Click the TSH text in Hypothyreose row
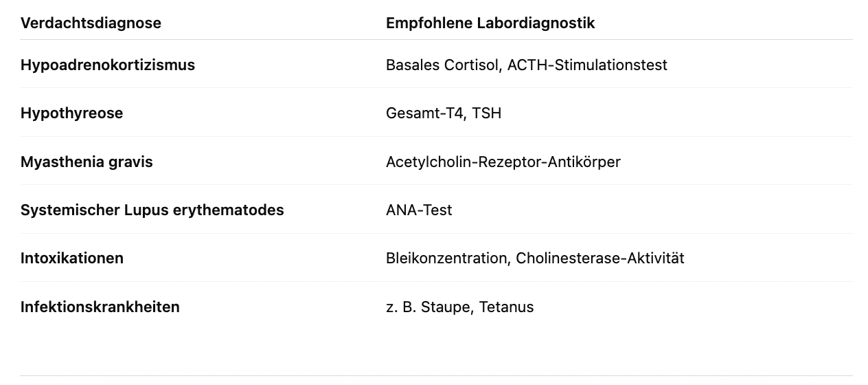The width and height of the screenshot is (868, 385). click(487, 113)
